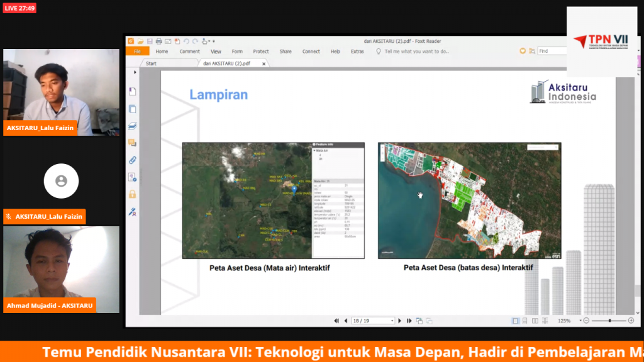Undo the last action
The height and width of the screenshot is (362, 644).
pos(186,41)
